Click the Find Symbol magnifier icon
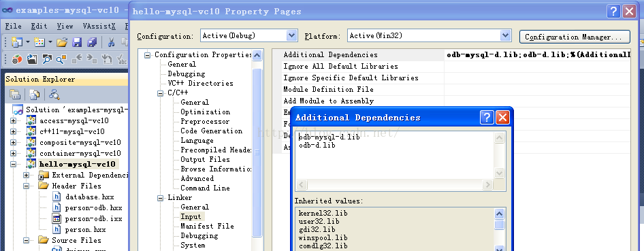 61,59
